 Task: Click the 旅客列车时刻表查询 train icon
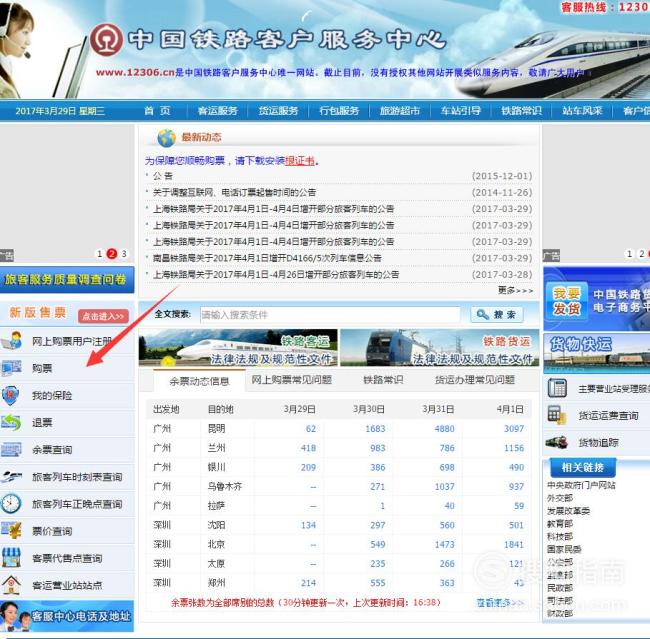(x=11, y=477)
